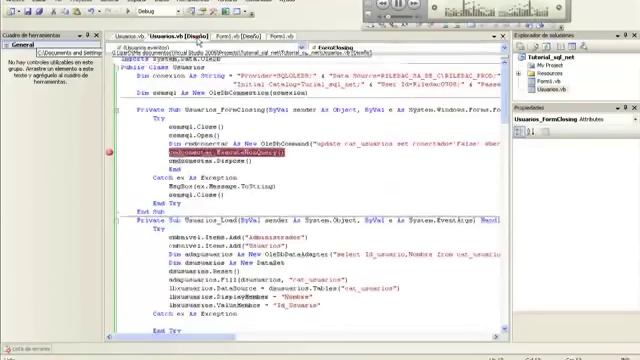
Task: Click the red breakpoint marker in the editor margin
Action: click(x=109, y=152)
